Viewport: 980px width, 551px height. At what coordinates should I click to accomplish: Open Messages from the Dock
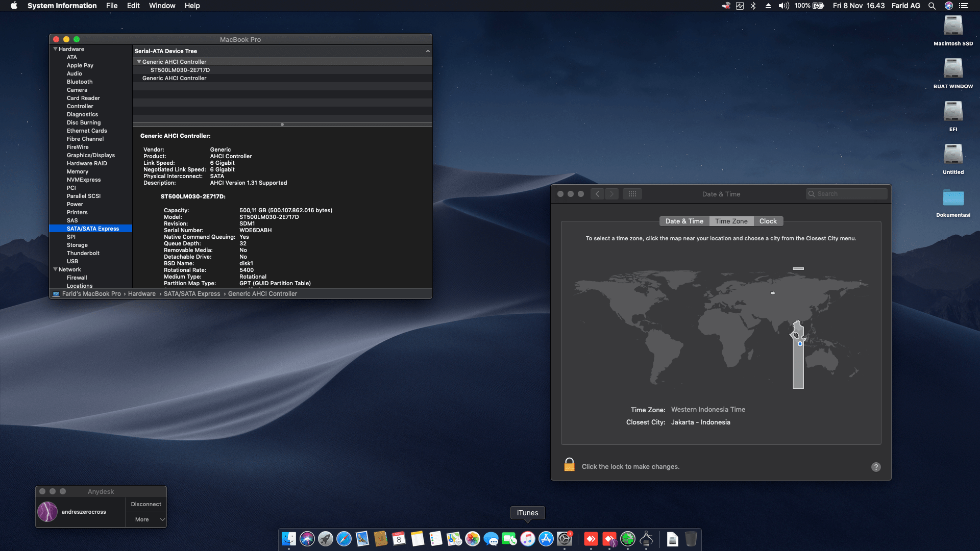491,539
